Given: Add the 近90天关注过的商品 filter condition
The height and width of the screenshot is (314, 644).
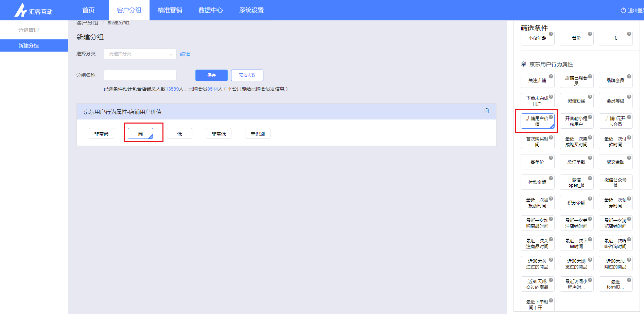Looking at the screenshot, I should click(x=537, y=264).
